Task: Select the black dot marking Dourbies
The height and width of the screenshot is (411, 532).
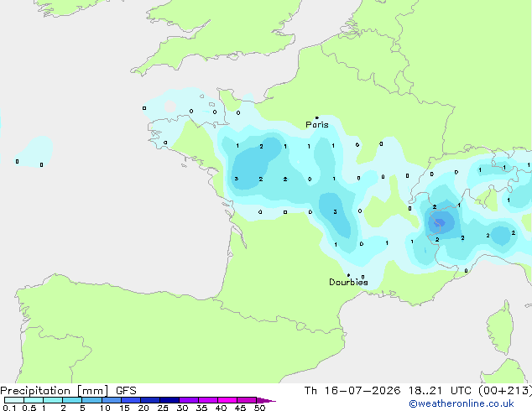Action: click(x=348, y=275)
